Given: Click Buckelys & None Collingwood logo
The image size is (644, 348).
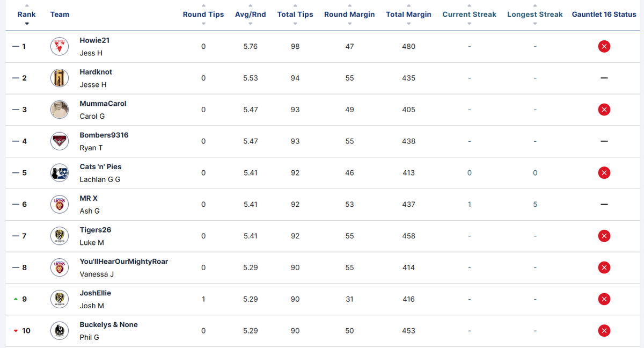Looking at the screenshot, I should (60, 331).
